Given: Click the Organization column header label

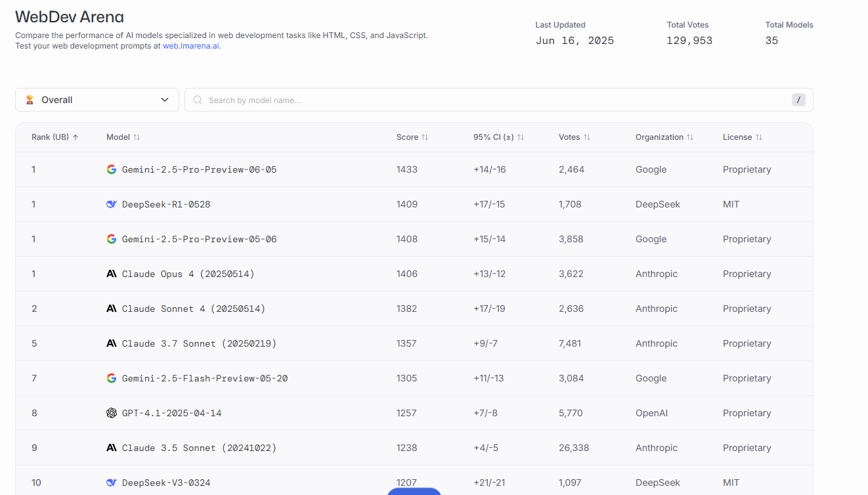Looking at the screenshot, I should (x=659, y=137).
